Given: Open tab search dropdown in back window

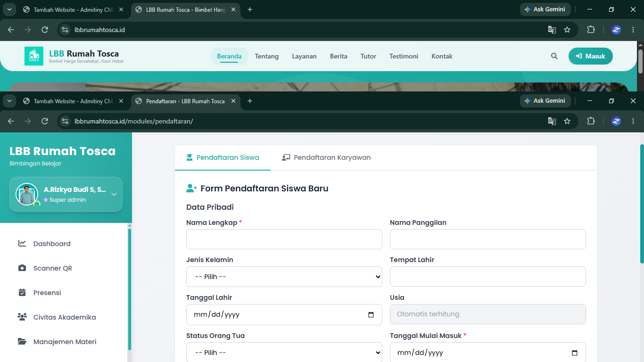Looking at the screenshot, I should point(9,9).
